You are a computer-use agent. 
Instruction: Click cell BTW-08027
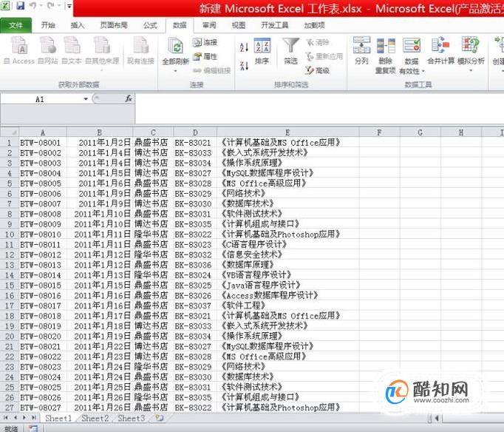click(x=43, y=408)
